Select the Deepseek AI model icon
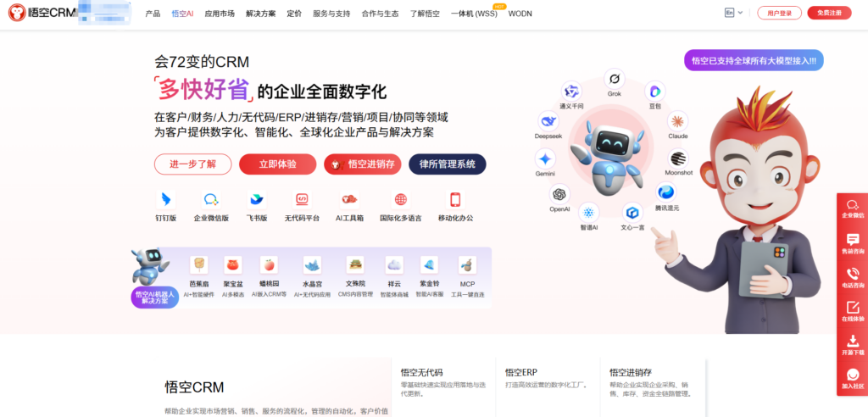868x417 pixels. [x=548, y=120]
